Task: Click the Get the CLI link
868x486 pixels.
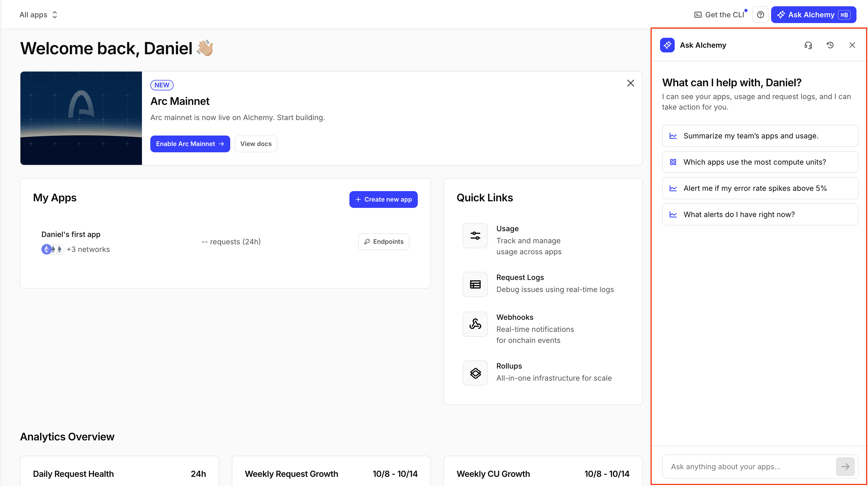Action: tap(720, 15)
